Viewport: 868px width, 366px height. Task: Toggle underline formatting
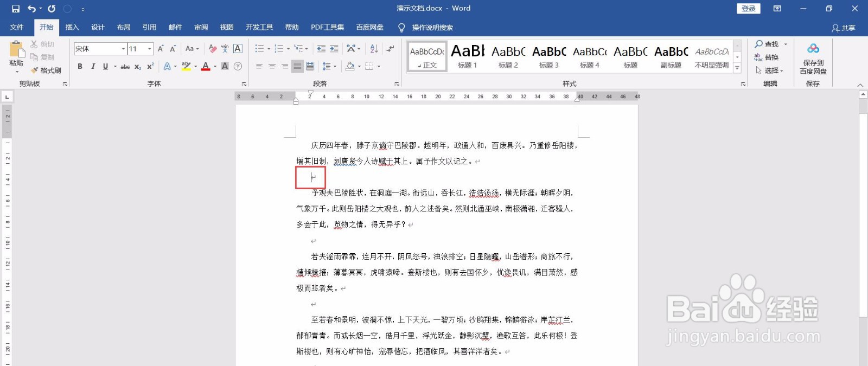(x=105, y=66)
